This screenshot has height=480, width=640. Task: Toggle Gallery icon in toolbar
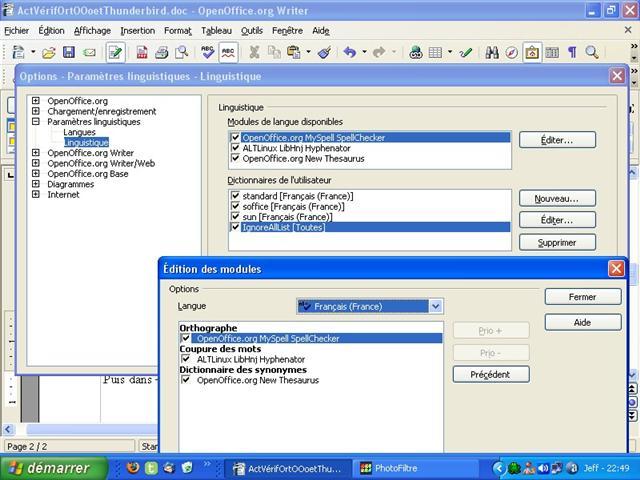click(532, 52)
